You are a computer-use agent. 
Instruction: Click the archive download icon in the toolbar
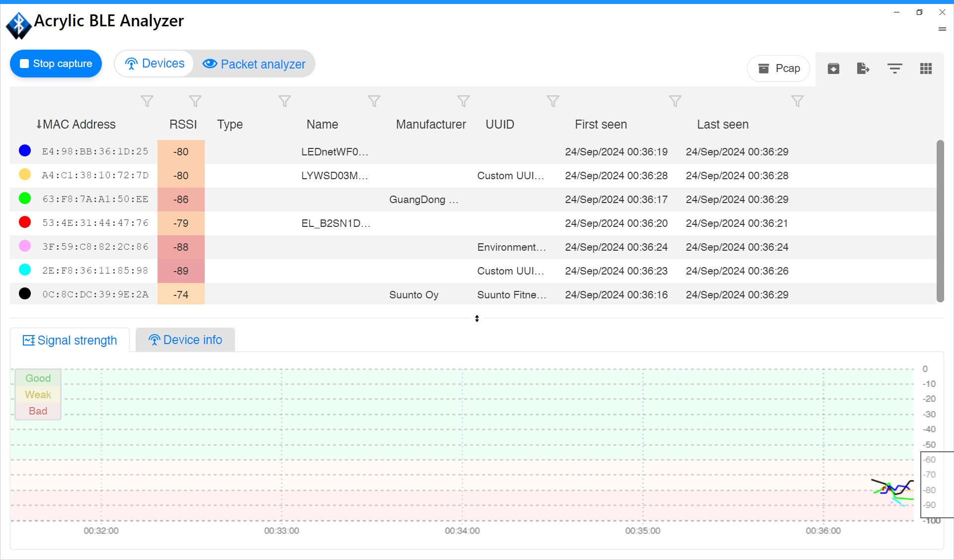[833, 69]
